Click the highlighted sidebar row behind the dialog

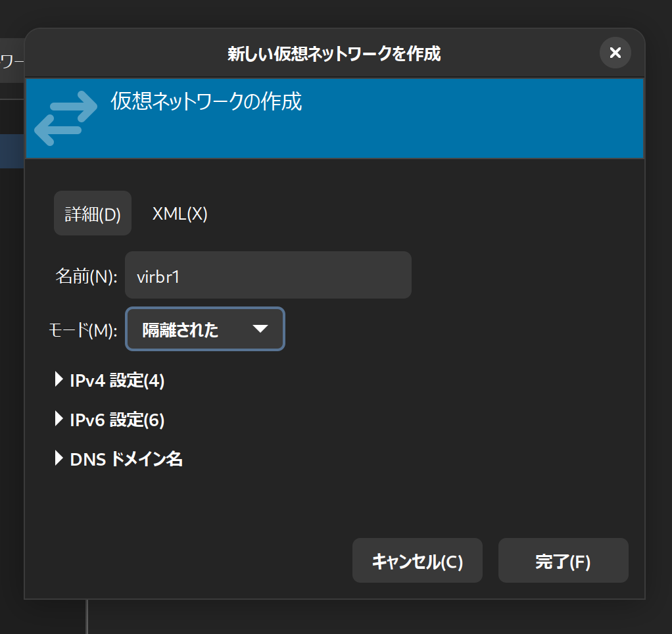point(12,151)
